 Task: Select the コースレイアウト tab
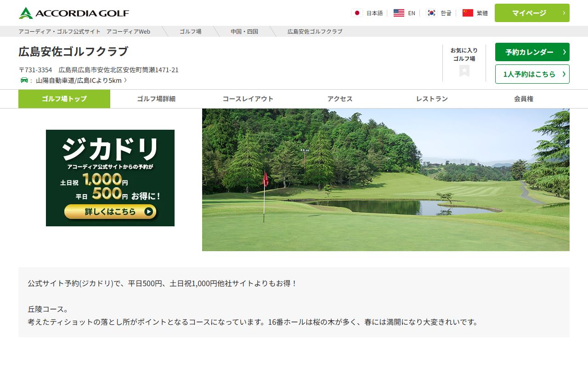(248, 99)
